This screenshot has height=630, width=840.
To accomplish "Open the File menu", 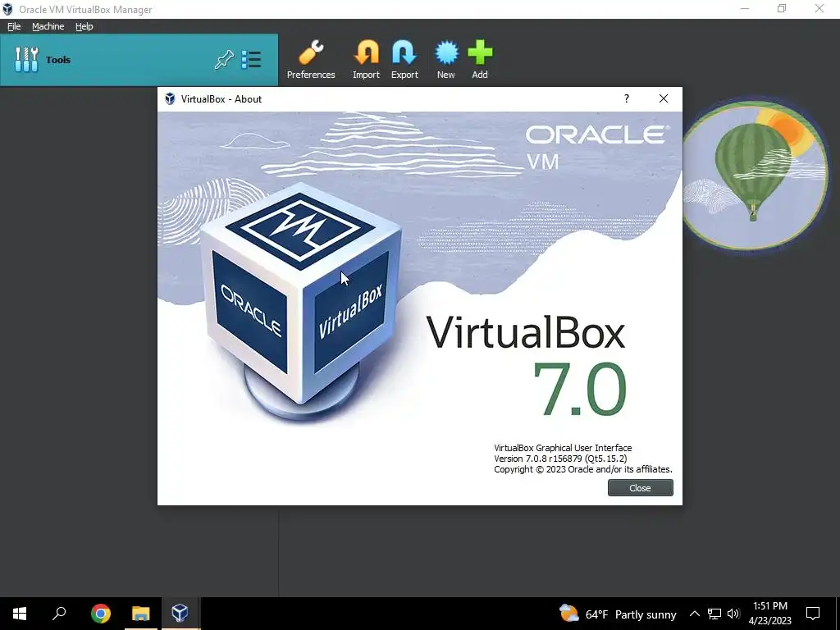I will pos(14,26).
